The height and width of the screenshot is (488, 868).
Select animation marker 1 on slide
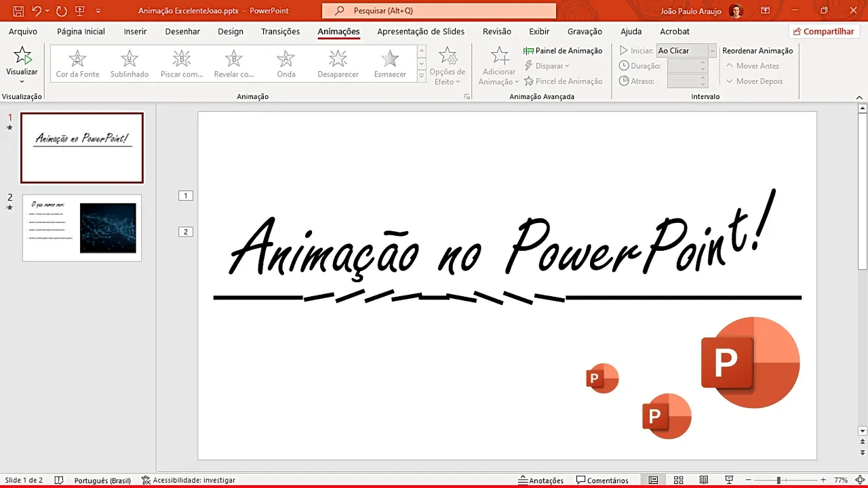186,196
